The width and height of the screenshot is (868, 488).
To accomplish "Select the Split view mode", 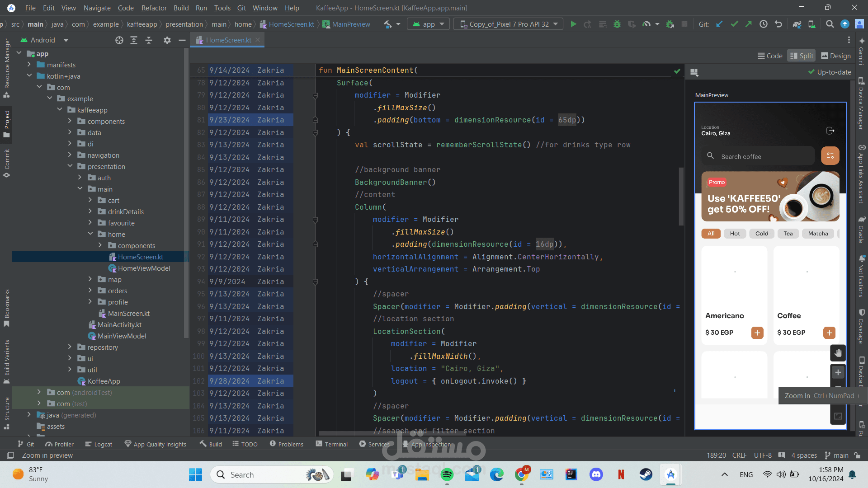I will tap(801, 56).
